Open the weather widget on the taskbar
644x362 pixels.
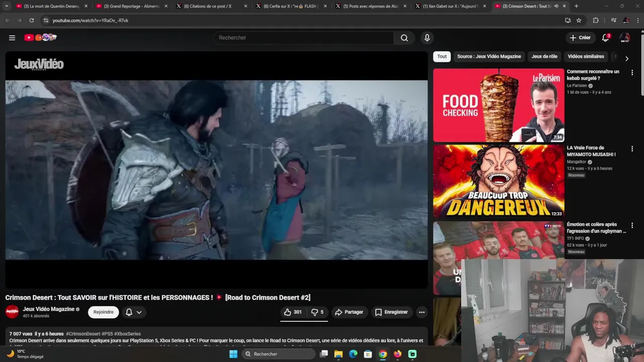point(25,354)
